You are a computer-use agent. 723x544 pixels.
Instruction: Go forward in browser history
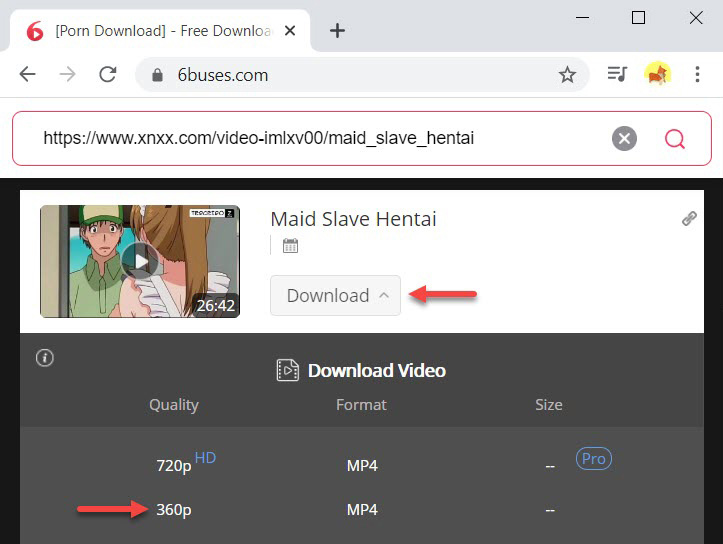[68, 74]
